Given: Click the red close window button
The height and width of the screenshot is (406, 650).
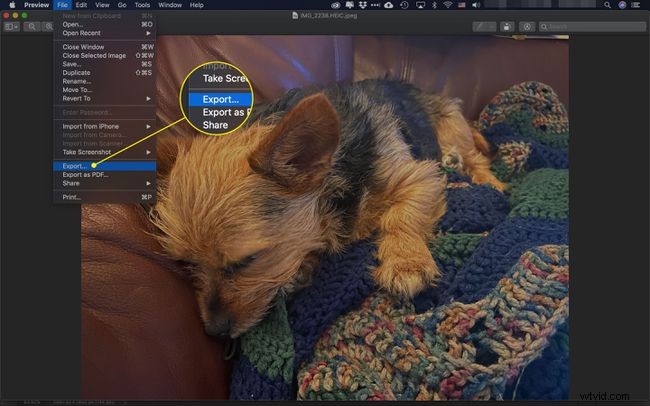Looking at the screenshot, I should [6, 15].
